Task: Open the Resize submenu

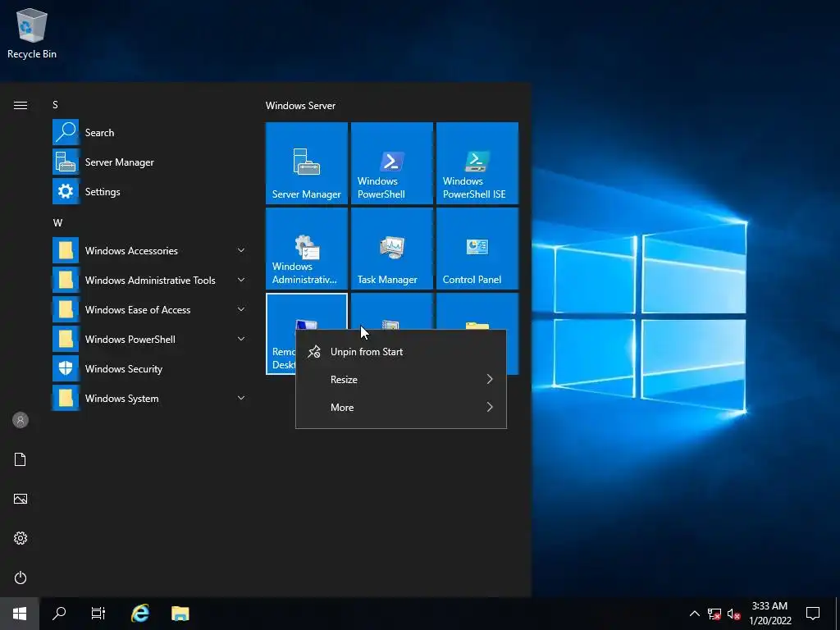Action: coord(400,379)
